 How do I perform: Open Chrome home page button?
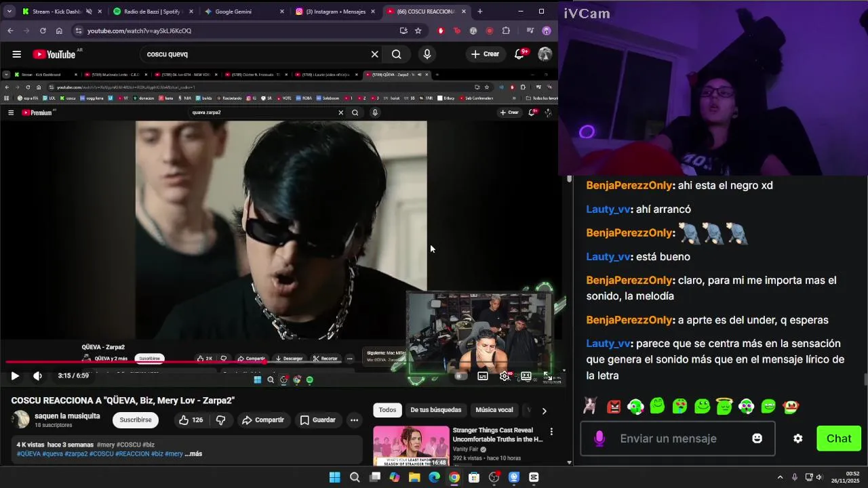pyautogui.click(x=59, y=30)
